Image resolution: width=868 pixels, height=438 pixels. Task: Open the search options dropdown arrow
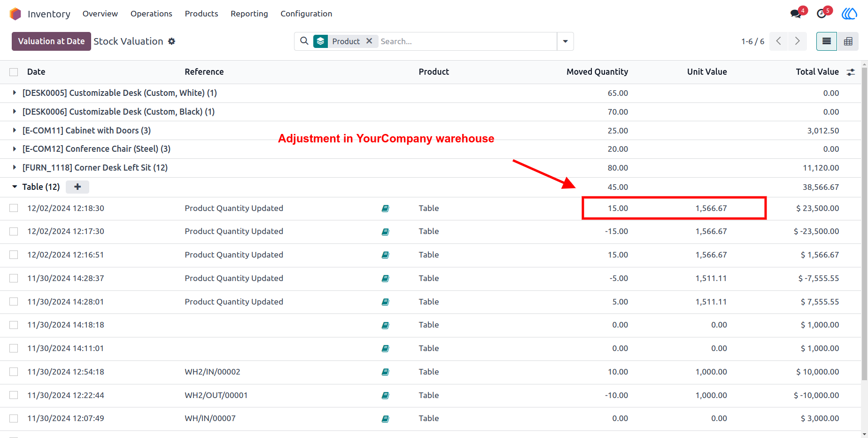coord(566,41)
